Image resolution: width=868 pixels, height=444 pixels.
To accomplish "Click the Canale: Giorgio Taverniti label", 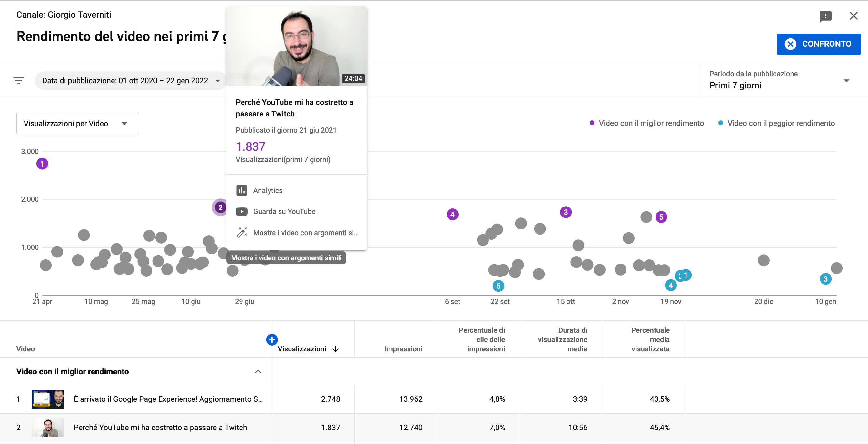I will click(64, 15).
